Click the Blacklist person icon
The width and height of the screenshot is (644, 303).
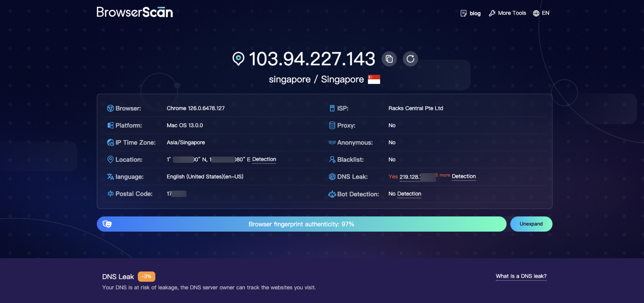coord(332,159)
